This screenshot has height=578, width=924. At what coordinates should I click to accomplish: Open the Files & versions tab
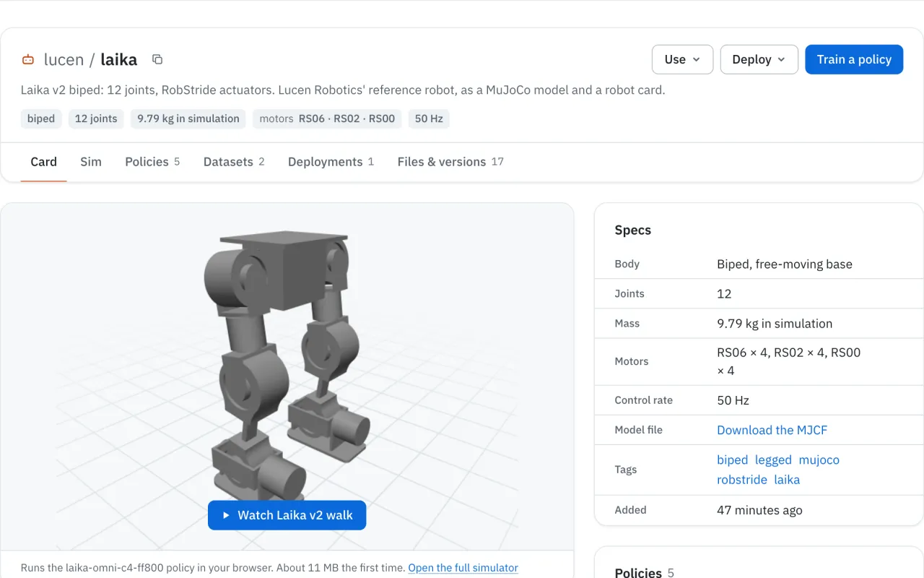[450, 162]
